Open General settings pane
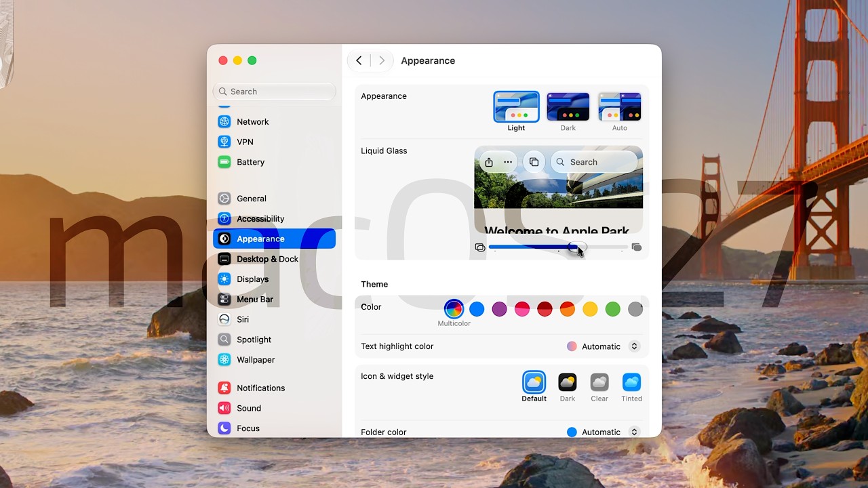Image resolution: width=868 pixels, height=488 pixels. (x=274, y=199)
